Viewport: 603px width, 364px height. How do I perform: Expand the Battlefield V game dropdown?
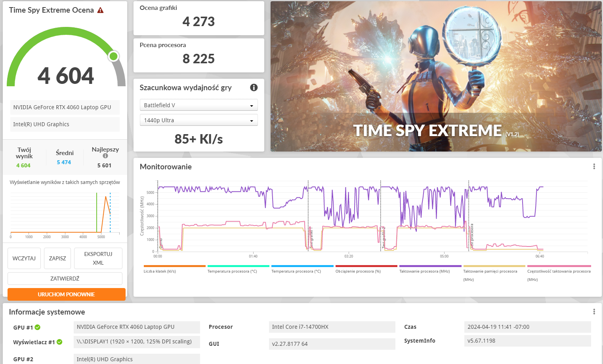pyautogui.click(x=198, y=105)
